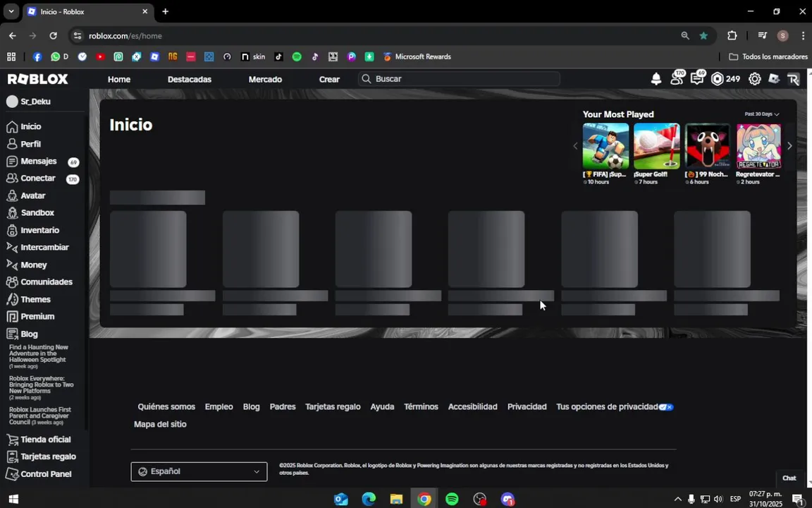Image resolution: width=812 pixels, height=508 pixels.
Task: Reload the page
Action: [x=54, y=36]
